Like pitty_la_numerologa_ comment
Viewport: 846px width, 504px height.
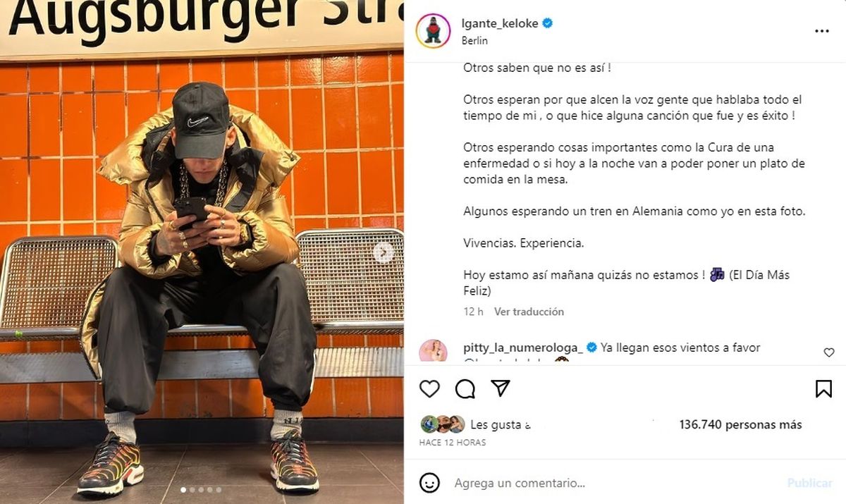point(829,352)
